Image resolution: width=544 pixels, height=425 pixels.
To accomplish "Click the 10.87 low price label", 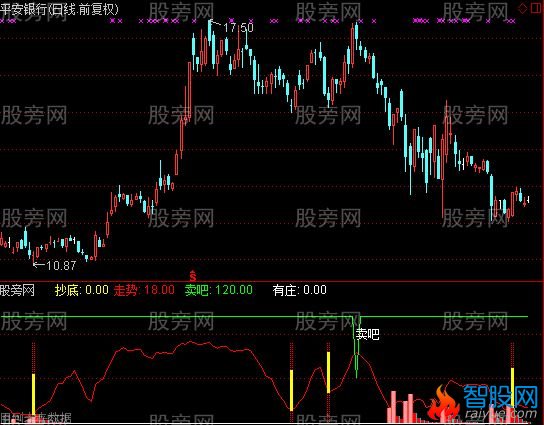I will 61,265.
